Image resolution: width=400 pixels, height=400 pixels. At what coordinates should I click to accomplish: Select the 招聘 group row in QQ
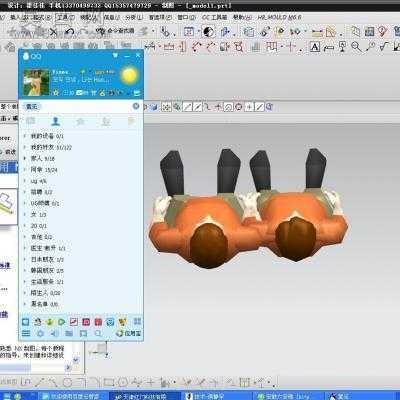(81, 192)
